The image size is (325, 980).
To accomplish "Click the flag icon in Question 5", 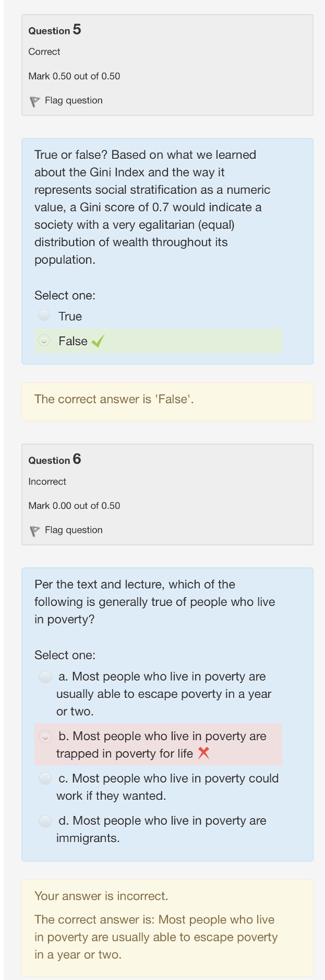I will [35, 101].
